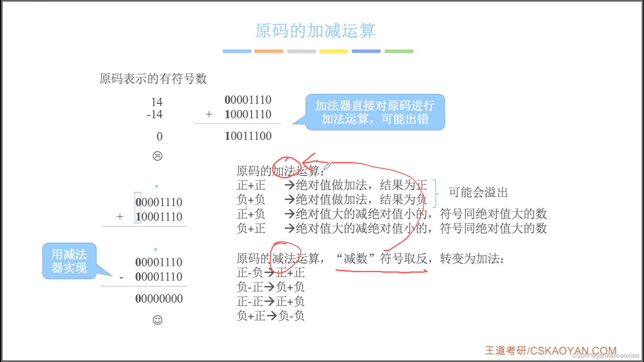644x362 pixels.
Task: Select the 正+负 rule about 绝对值大的减绝对值小的
Action: point(392,214)
